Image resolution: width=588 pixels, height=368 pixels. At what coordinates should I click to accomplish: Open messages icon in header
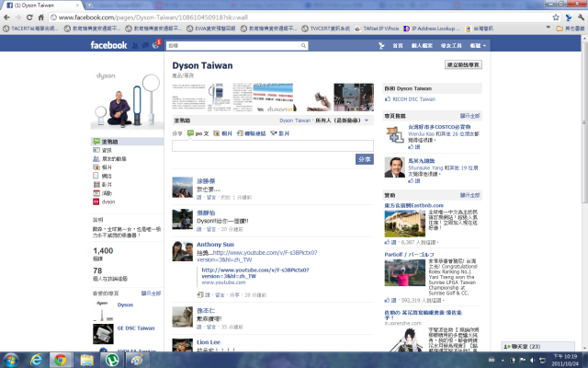pos(145,45)
